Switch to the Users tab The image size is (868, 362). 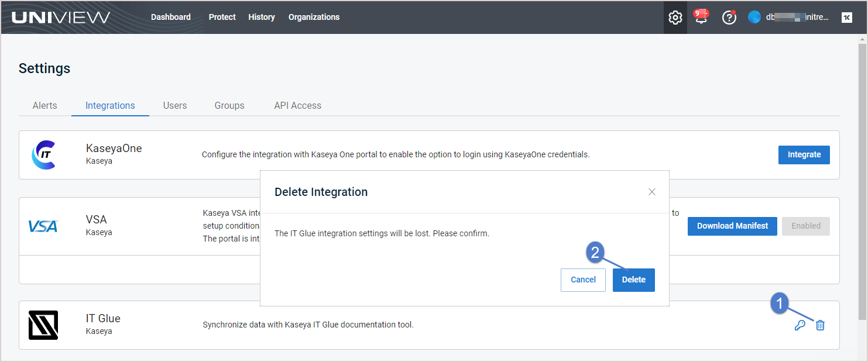[175, 105]
